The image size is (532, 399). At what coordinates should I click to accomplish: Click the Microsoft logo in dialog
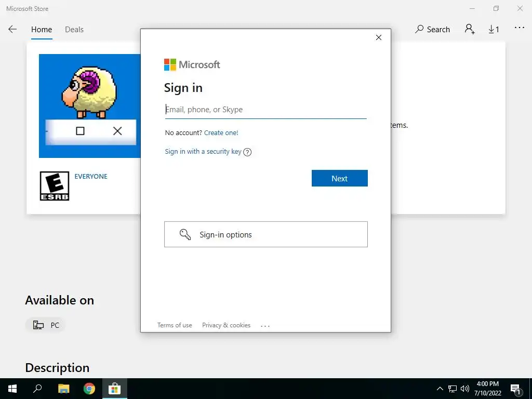[x=192, y=64]
